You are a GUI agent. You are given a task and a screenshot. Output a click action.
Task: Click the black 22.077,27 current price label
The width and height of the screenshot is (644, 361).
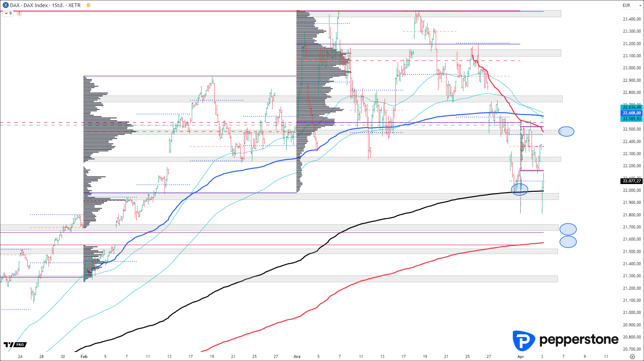pyautogui.click(x=632, y=181)
